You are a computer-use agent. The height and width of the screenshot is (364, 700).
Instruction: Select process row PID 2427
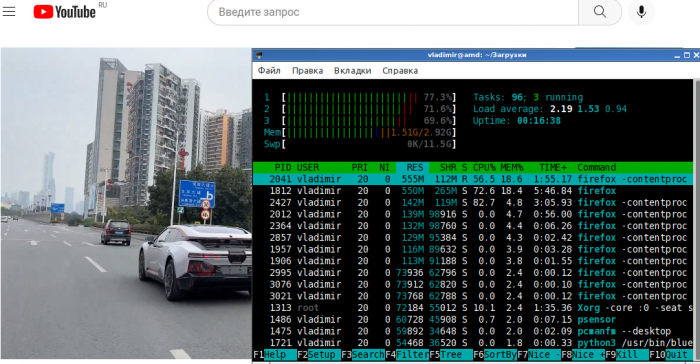pos(473,202)
